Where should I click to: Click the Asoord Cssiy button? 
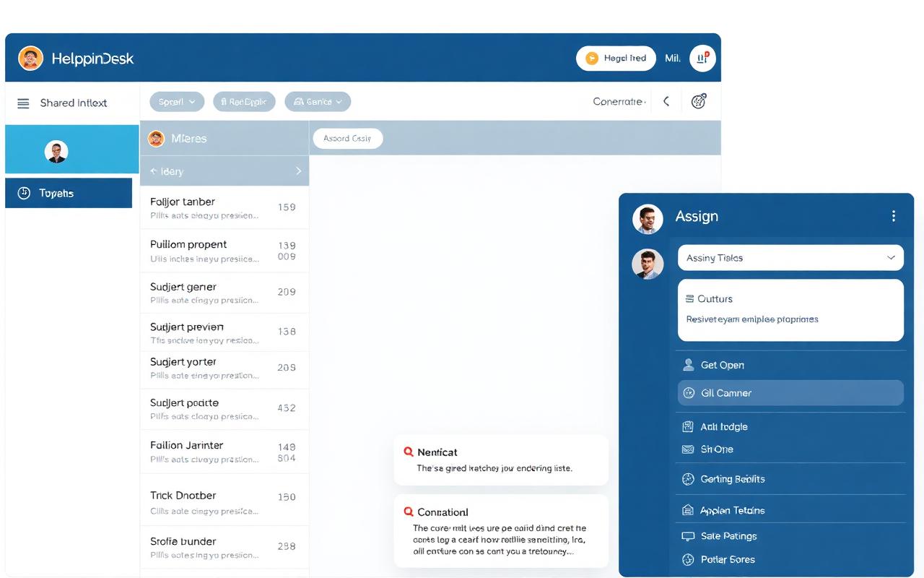(x=347, y=138)
